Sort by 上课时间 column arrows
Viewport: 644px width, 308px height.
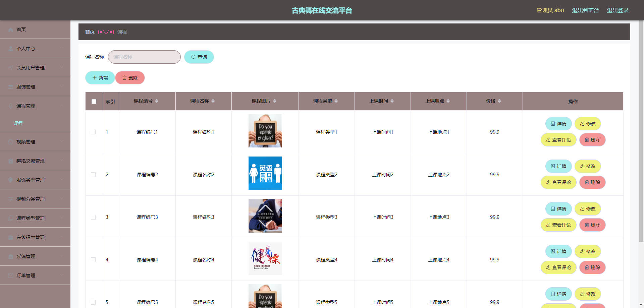click(392, 101)
